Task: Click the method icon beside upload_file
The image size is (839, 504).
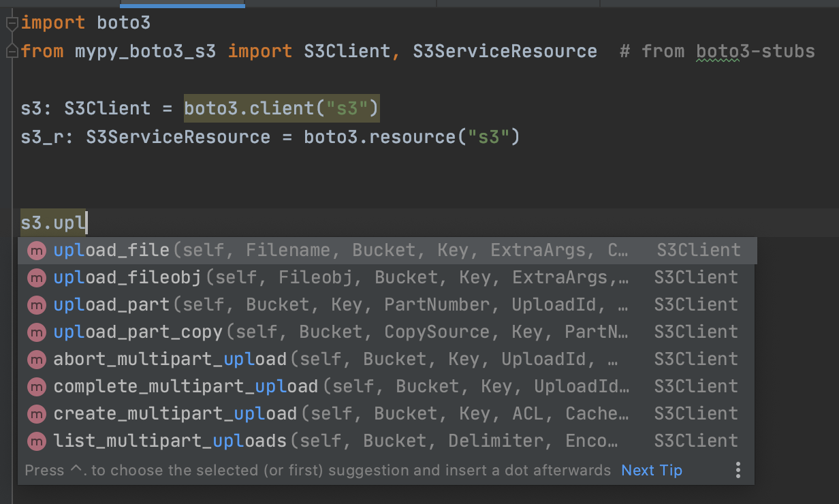Action: click(36, 251)
